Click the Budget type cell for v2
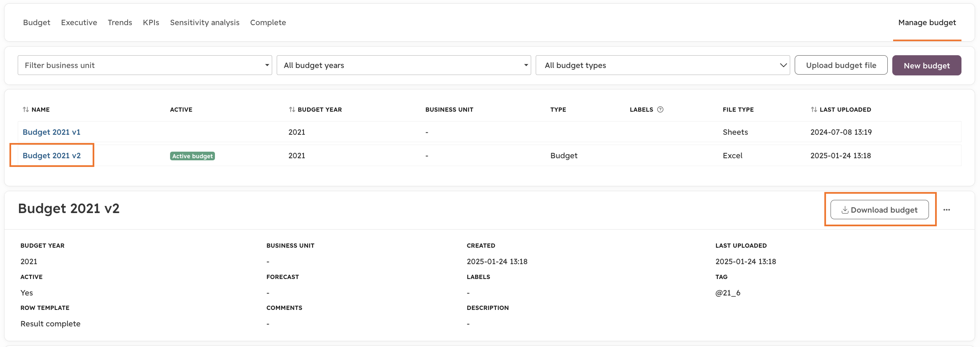 [564, 155]
